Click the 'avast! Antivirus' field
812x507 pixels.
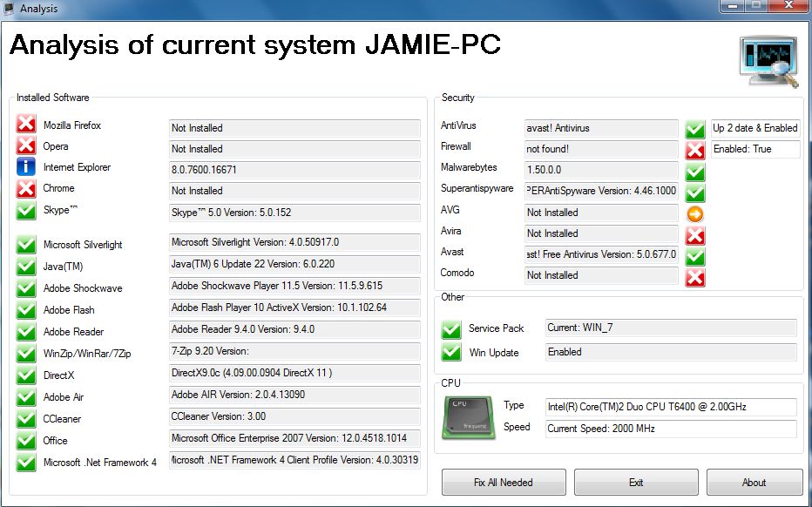point(601,128)
